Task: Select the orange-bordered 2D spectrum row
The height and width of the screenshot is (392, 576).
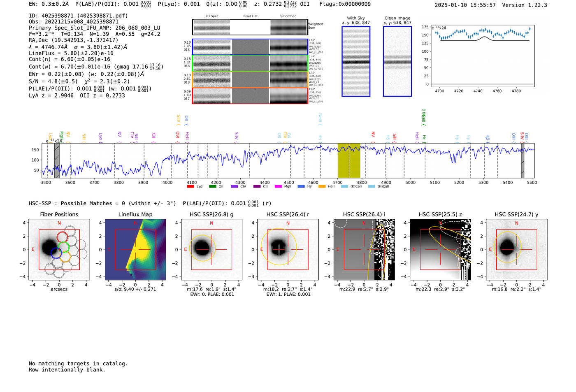Action: (x=250, y=79)
